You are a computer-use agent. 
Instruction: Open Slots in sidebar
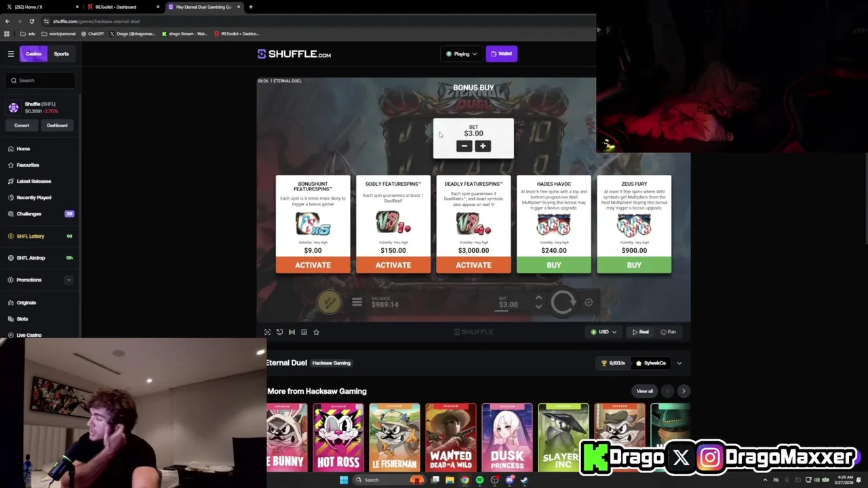coord(22,319)
